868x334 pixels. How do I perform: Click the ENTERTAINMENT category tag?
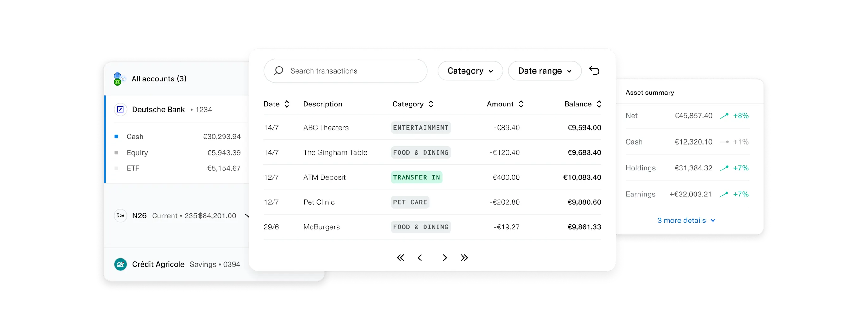pos(420,128)
